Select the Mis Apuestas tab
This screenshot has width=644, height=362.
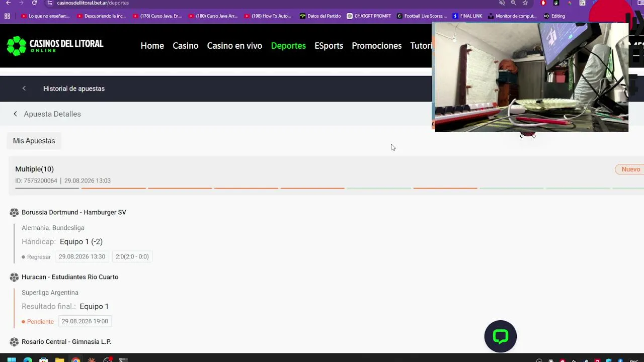click(x=34, y=141)
